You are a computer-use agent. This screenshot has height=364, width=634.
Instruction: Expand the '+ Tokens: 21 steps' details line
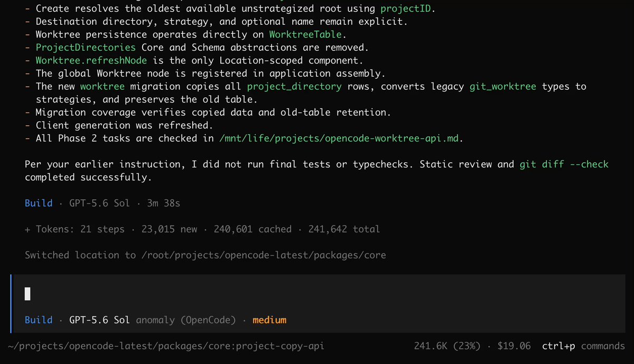click(202, 229)
